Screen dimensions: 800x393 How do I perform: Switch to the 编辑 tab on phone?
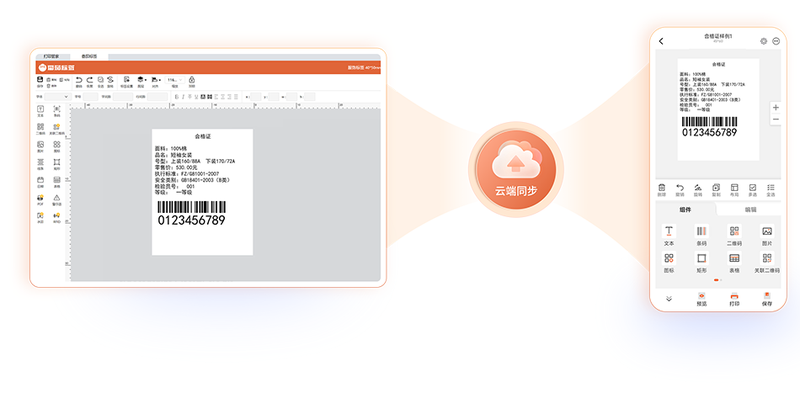[x=751, y=209]
